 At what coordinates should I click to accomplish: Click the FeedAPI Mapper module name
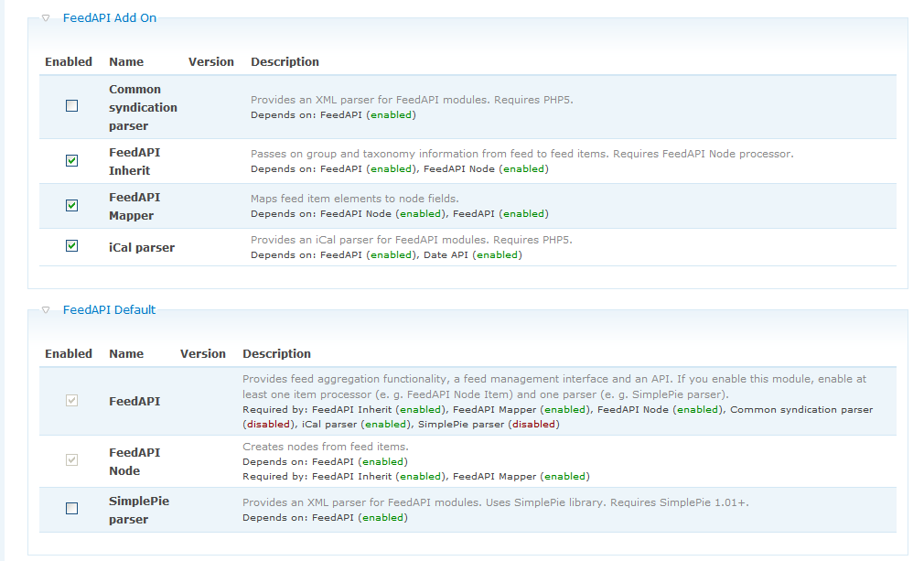point(134,206)
